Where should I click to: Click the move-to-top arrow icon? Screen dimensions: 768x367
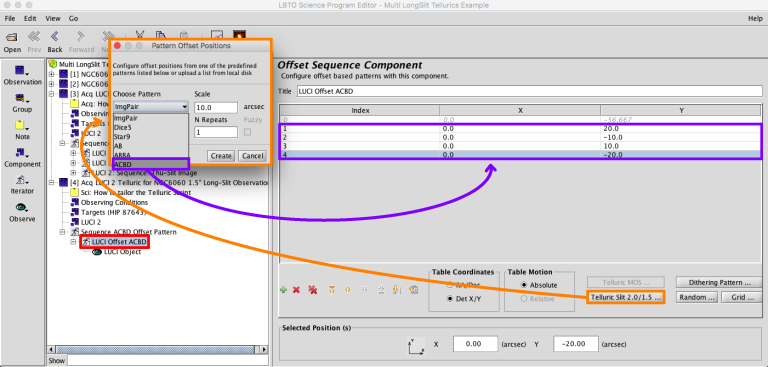point(332,290)
